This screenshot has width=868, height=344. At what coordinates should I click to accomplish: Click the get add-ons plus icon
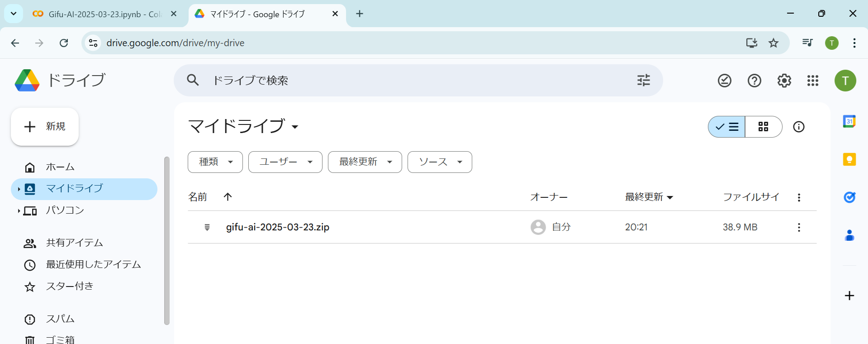pyautogui.click(x=849, y=296)
